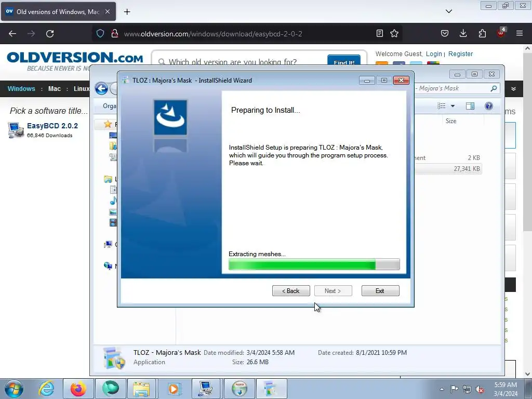Click the installer icon in details pane

114,358
